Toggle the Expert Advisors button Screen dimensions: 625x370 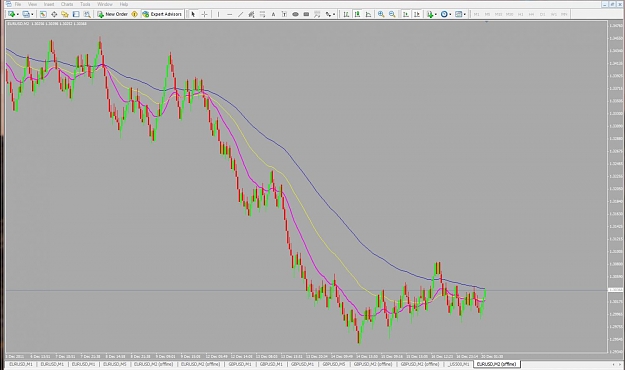tap(162, 14)
